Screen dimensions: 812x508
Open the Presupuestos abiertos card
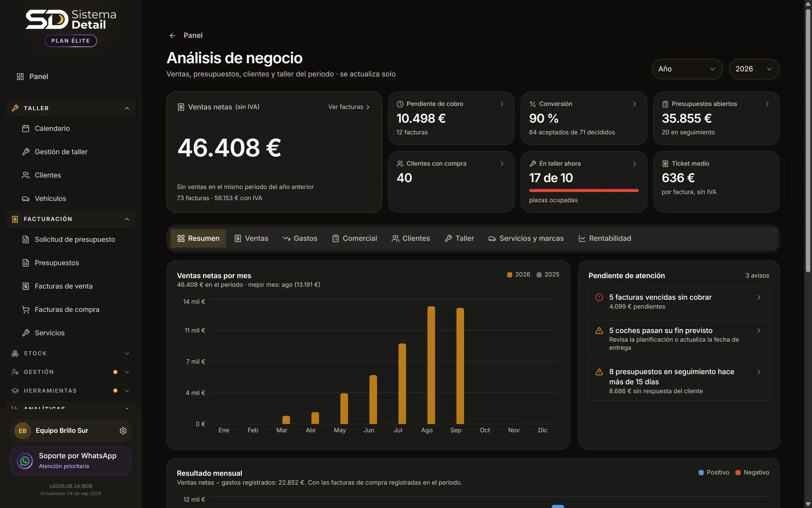coord(716,118)
